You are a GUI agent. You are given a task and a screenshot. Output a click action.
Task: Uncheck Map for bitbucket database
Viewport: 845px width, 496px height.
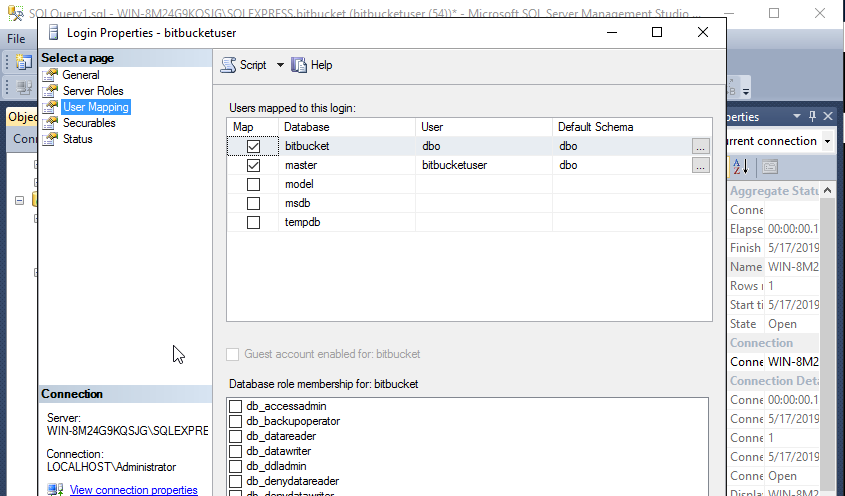pyautogui.click(x=253, y=147)
